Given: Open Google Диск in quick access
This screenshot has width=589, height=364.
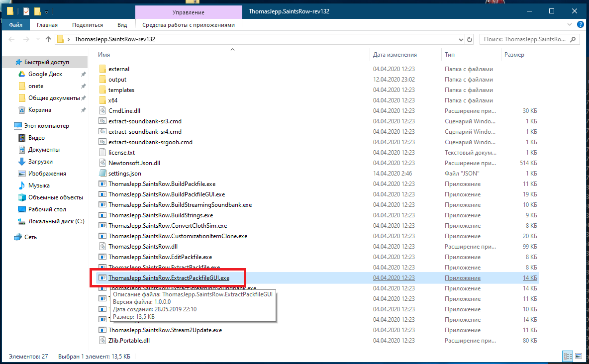Looking at the screenshot, I should 45,74.
